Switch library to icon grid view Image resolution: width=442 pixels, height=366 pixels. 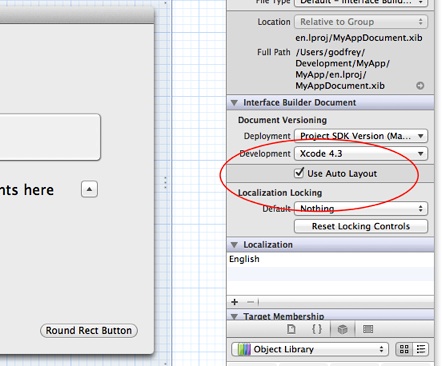[404, 349]
